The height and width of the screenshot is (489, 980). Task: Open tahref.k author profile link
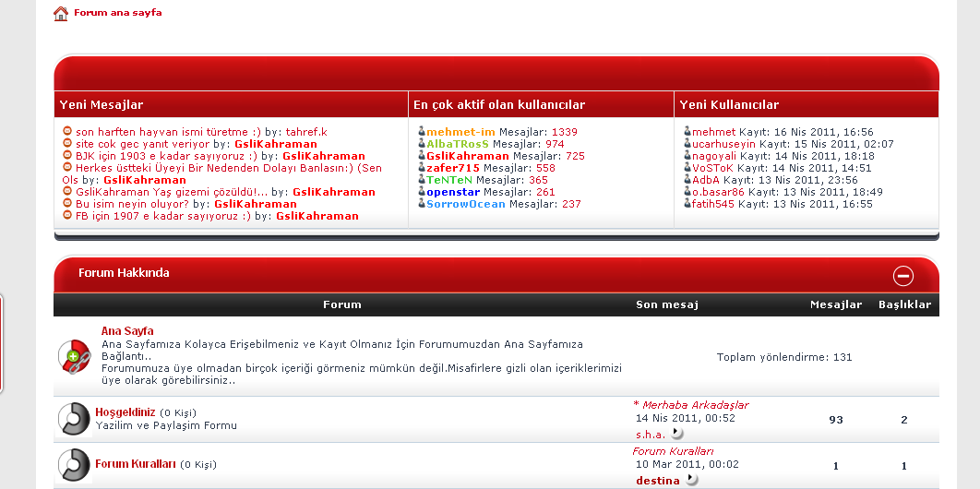(x=306, y=132)
